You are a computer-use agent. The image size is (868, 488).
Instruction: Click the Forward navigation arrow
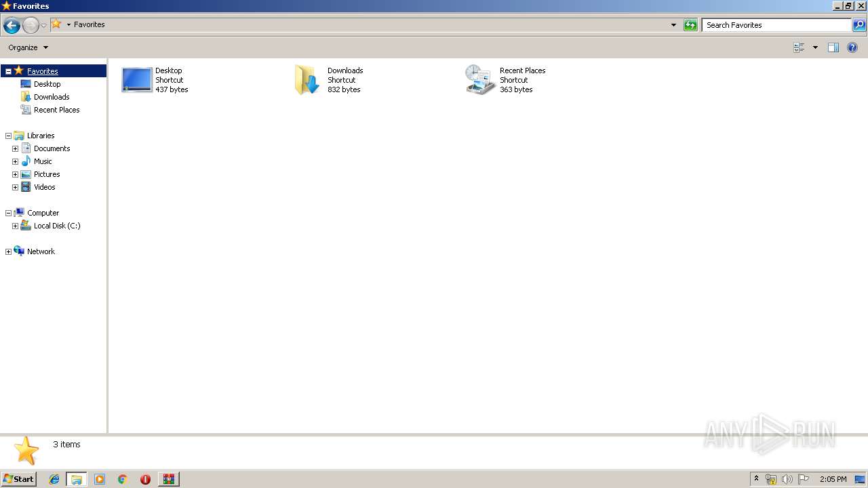tap(31, 26)
